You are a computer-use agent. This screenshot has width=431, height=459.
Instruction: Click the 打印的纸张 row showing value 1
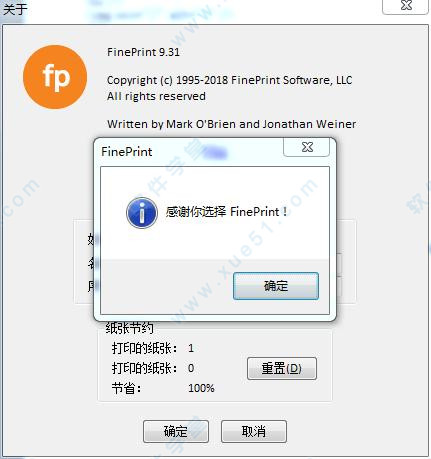pyautogui.click(x=153, y=348)
